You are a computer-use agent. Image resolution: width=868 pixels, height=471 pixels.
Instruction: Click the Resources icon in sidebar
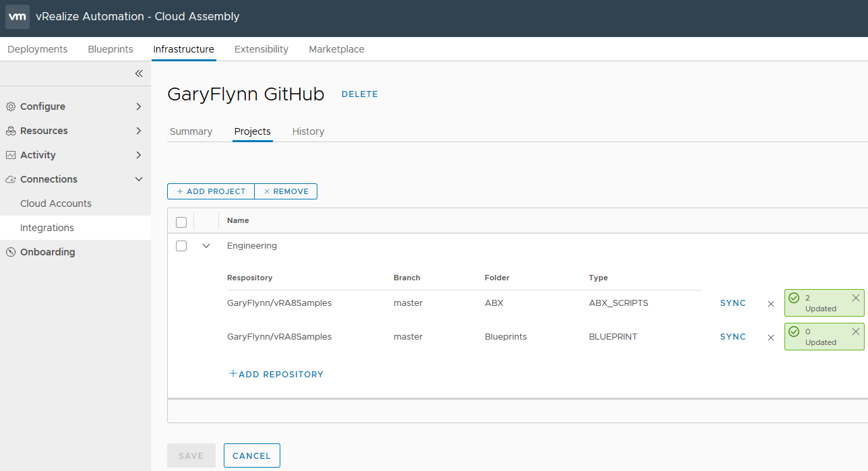pyautogui.click(x=11, y=131)
